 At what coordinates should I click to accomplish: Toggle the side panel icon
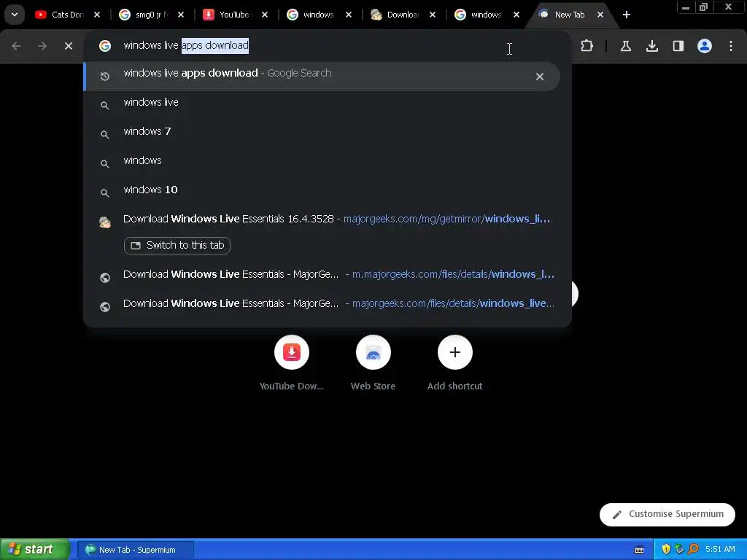tap(678, 46)
